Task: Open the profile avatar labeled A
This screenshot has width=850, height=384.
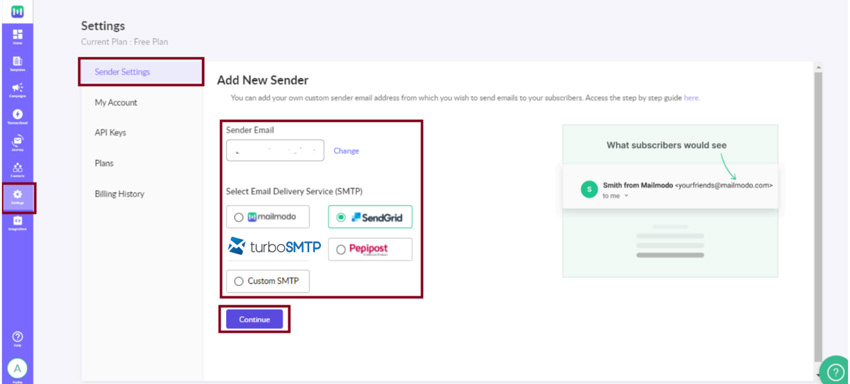Action: tap(17, 368)
